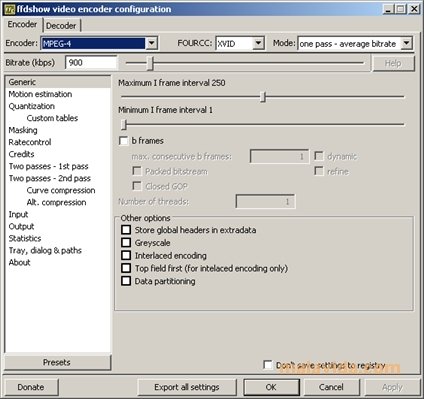424x399 pixels.
Task: Select Curve compression sub-item
Action: tap(61, 190)
